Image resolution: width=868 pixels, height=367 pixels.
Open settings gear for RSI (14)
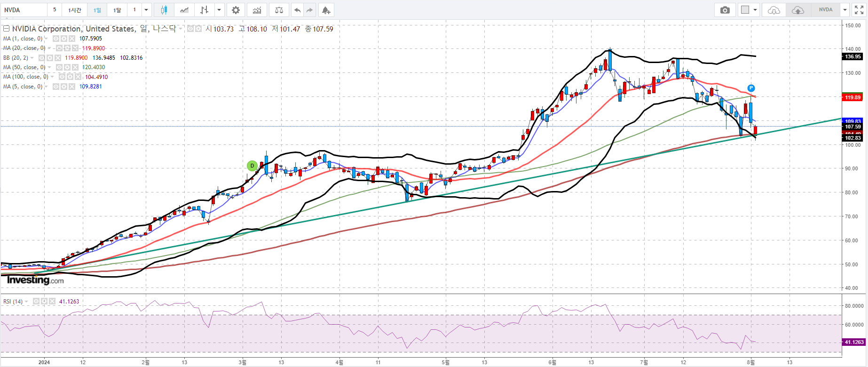coord(44,301)
